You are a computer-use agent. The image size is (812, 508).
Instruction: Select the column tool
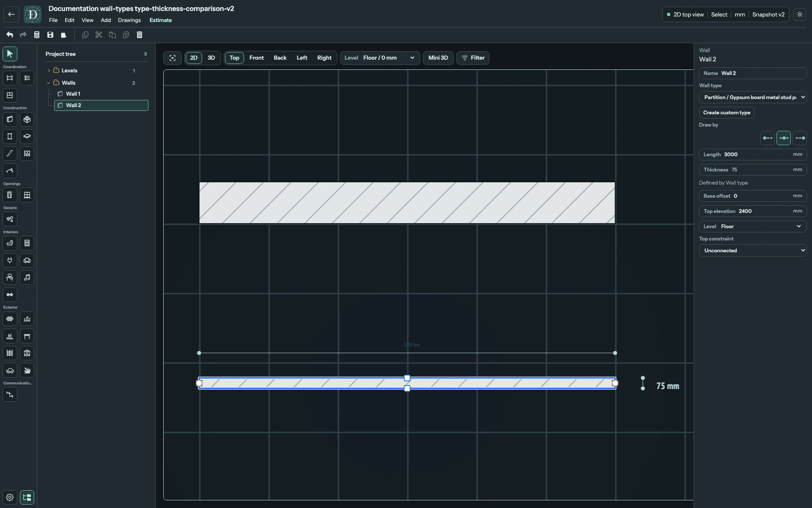tap(10, 136)
